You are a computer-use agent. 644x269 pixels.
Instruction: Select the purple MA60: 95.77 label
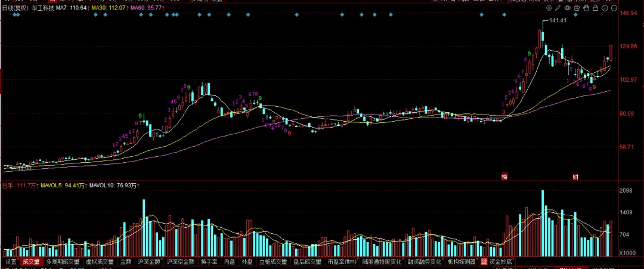click(x=147, y=8)
